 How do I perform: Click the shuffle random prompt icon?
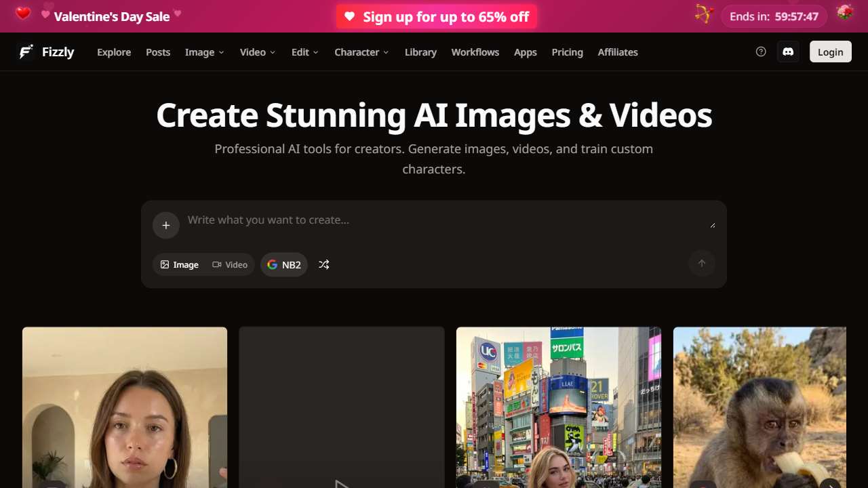tap(324, 264)
